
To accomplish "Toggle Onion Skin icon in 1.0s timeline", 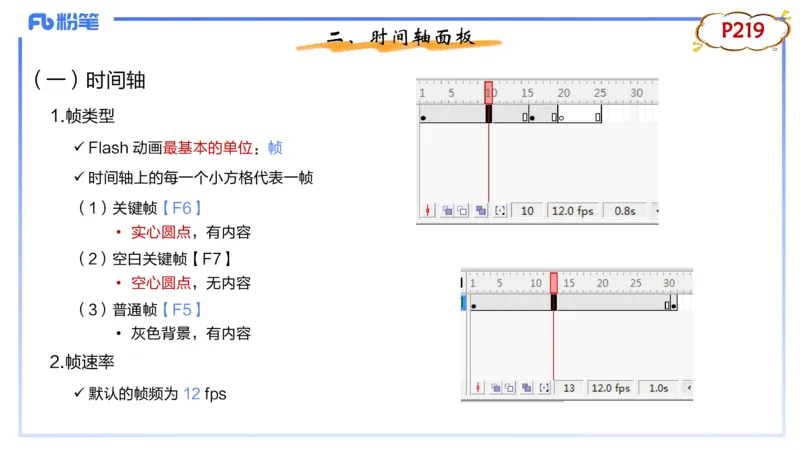I will coord(495,388).
